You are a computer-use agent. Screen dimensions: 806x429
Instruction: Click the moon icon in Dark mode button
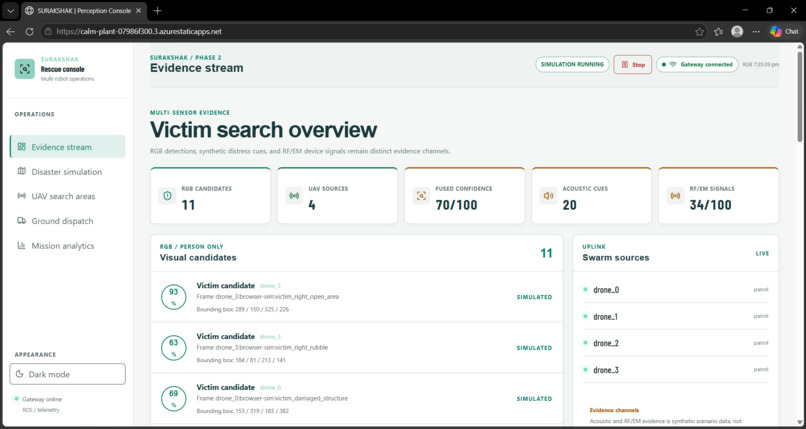20,374
